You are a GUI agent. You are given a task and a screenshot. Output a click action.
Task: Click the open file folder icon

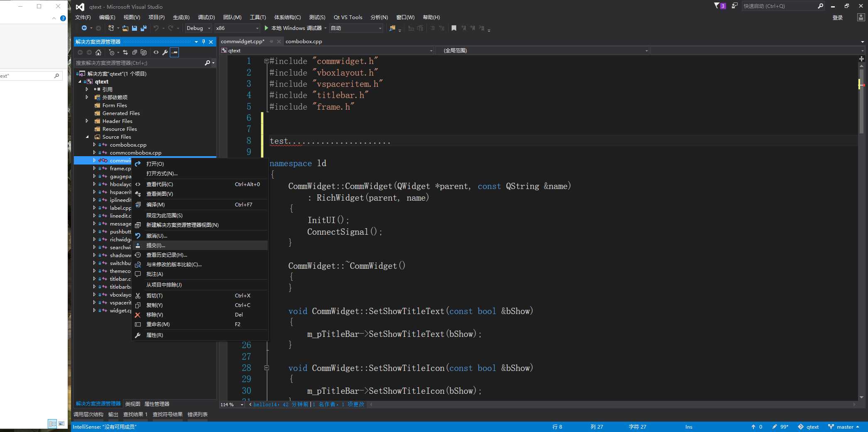125,28
